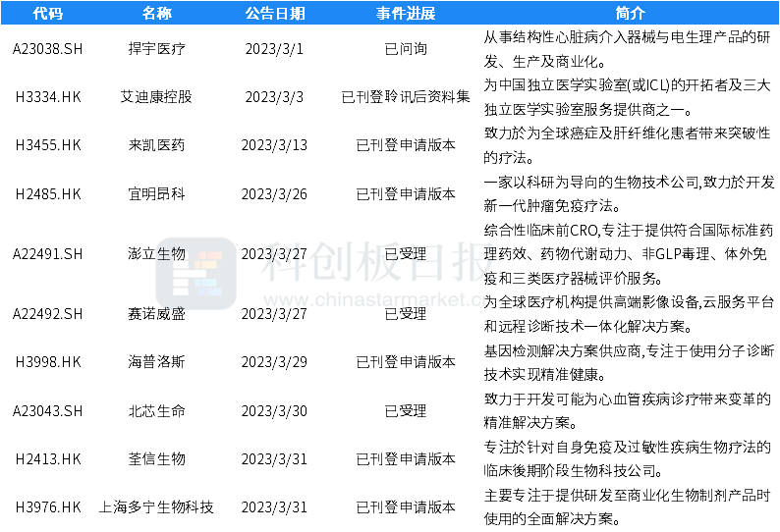This screenshot has width=780, height=532.
Task: Click company name 赛诺威盛
Action: coord(157,314)
